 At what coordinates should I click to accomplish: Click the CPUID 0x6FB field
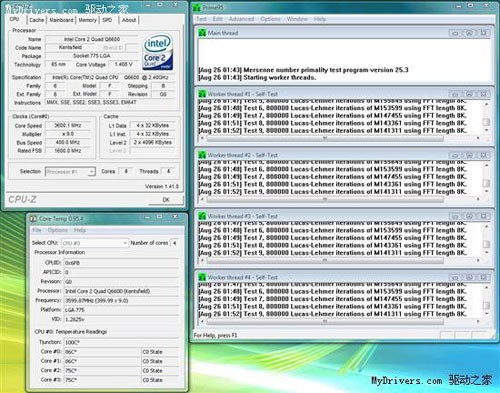pyautogui.click(x=121, y=263)
